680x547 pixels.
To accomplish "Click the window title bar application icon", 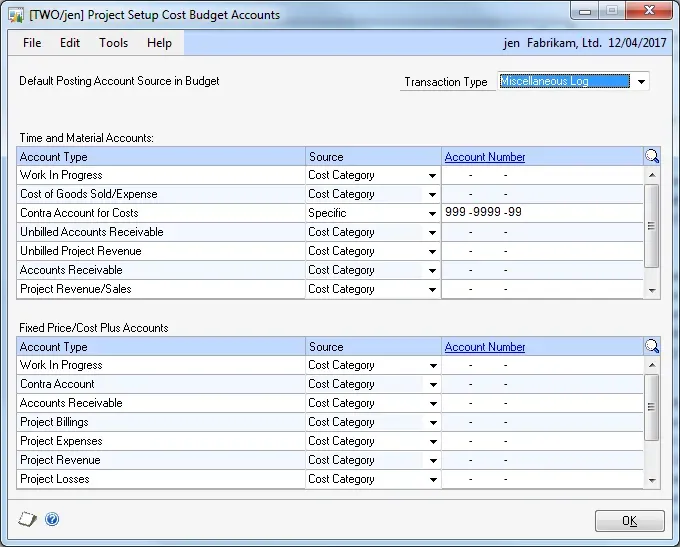I will pyautogui.click(x=17, y=15).
